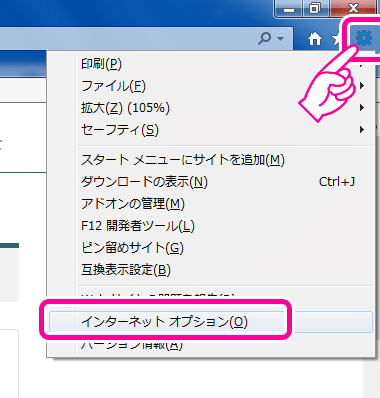
Task: Click the search magnifier icon
Action: coord(265,38)
